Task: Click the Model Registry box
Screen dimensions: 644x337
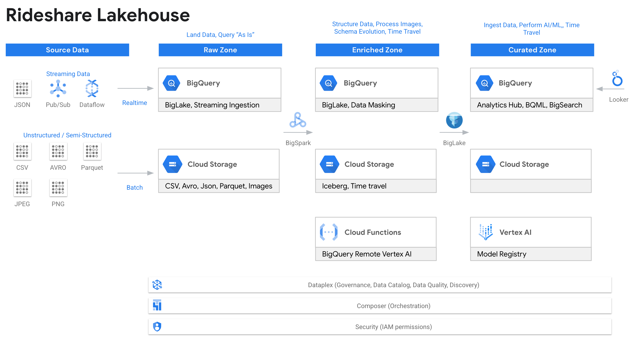Action: (531, 254)
